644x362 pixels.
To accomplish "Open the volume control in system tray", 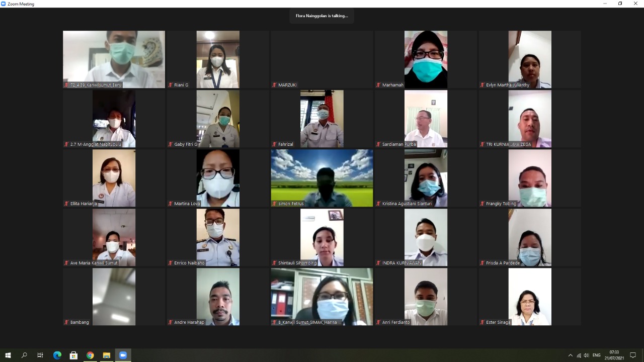I will coord(586,355).
